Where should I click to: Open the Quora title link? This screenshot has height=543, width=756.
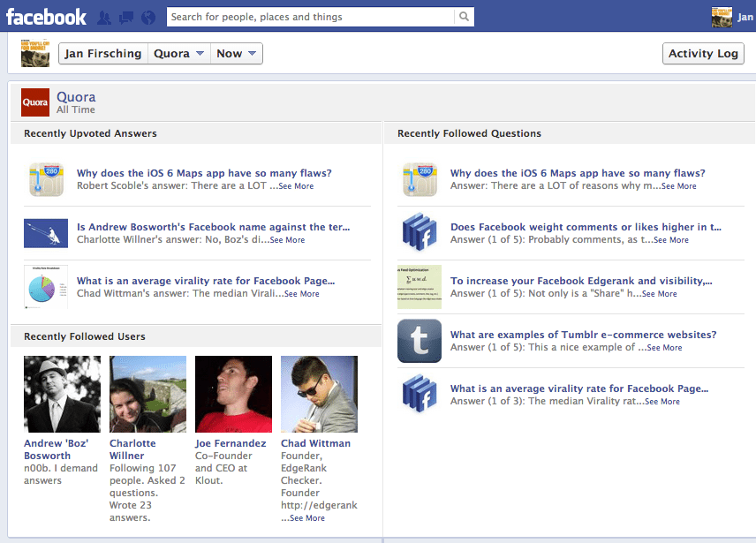76,97
